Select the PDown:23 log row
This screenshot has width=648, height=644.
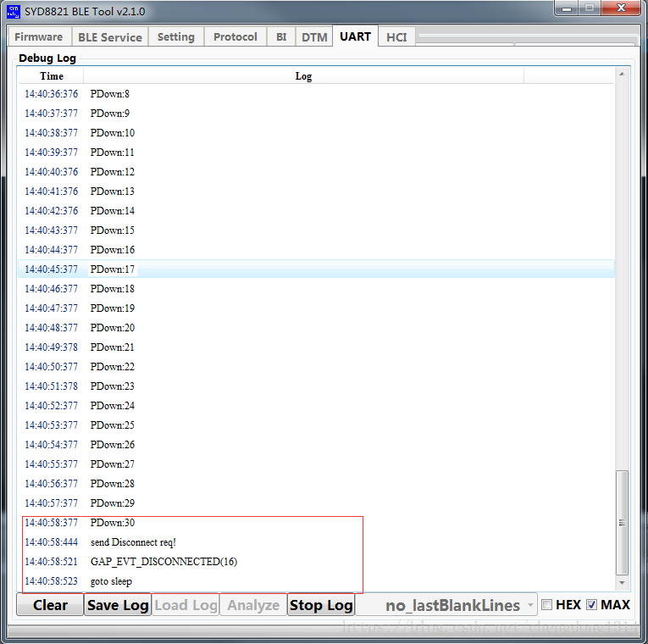pyautogui.click(x=316, y=386)
